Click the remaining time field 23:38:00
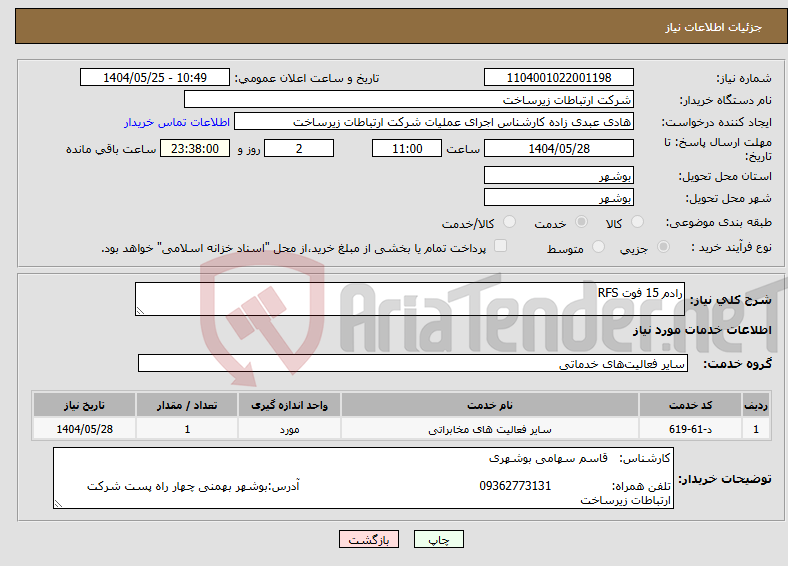The height and width of the screenshot is (566, 788). coord(195,148)
